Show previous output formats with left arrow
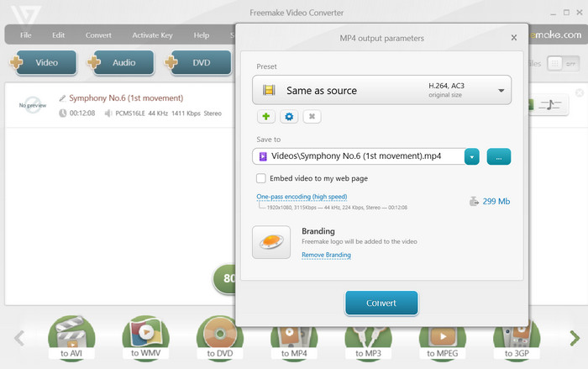 coord(19,338)
